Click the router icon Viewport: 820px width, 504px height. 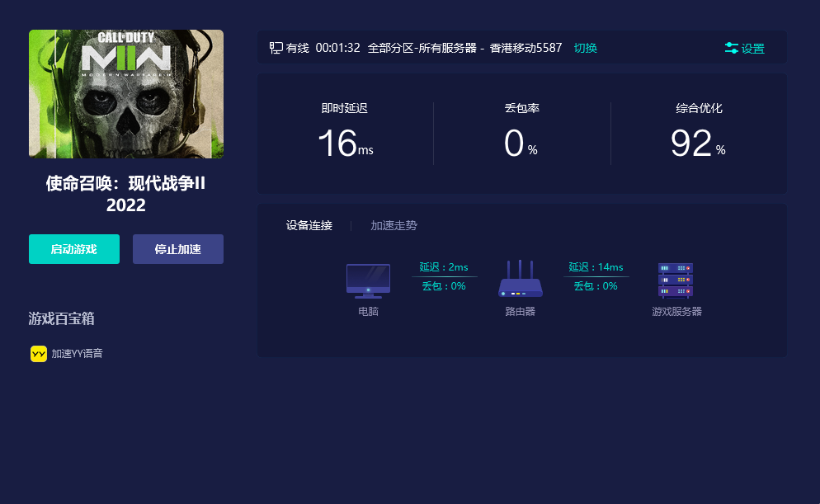(x=520, y=280)
